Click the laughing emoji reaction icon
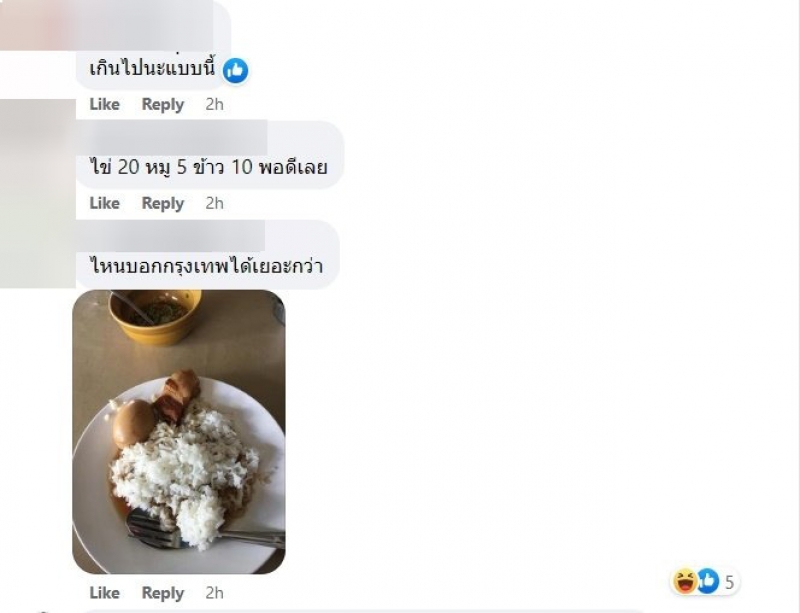 [685, 581]
